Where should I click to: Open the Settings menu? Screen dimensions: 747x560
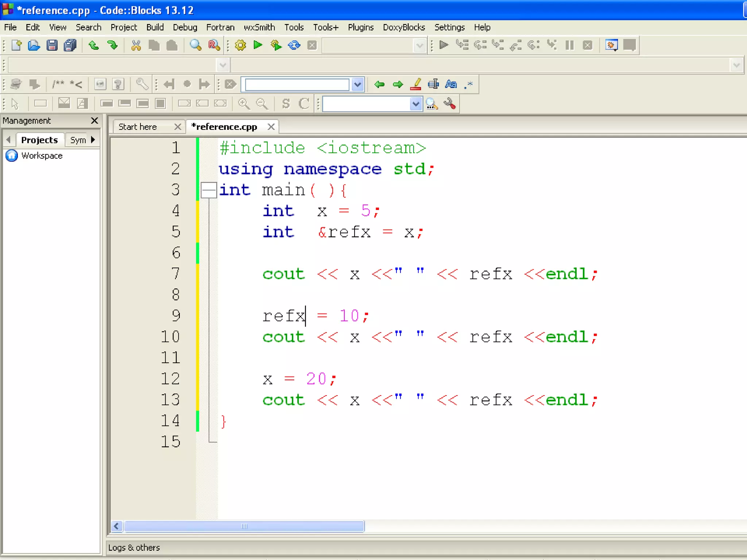[x=449, y=27]
